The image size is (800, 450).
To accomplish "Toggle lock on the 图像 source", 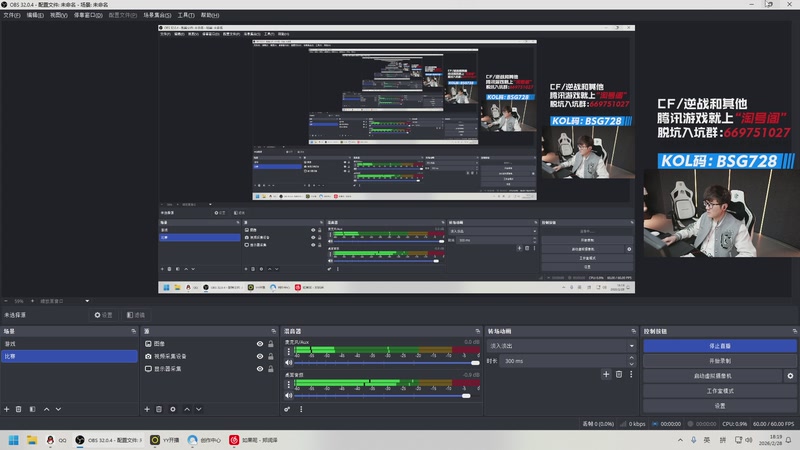I will 271,344.
